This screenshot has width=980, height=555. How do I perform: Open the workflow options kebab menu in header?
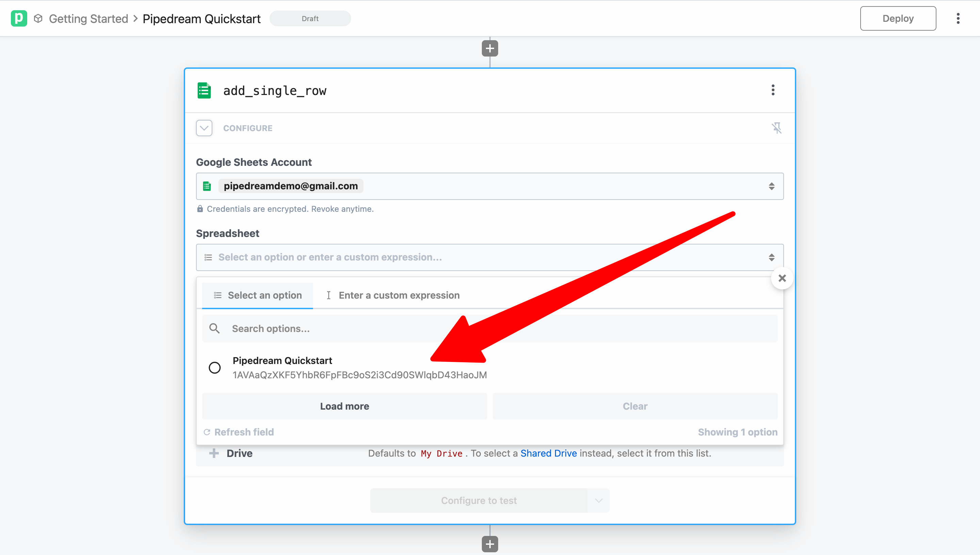pos(958,18)
